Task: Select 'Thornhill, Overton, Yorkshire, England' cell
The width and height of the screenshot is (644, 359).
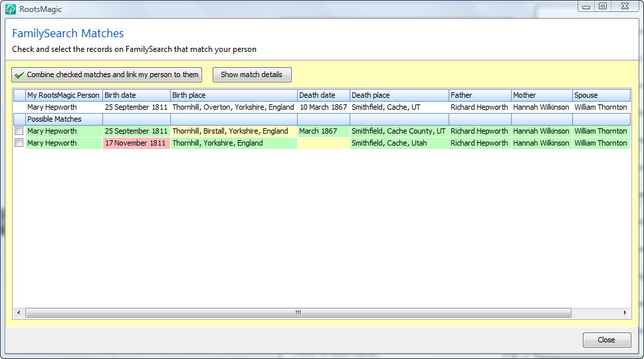Action: click(x=234, y=107)
